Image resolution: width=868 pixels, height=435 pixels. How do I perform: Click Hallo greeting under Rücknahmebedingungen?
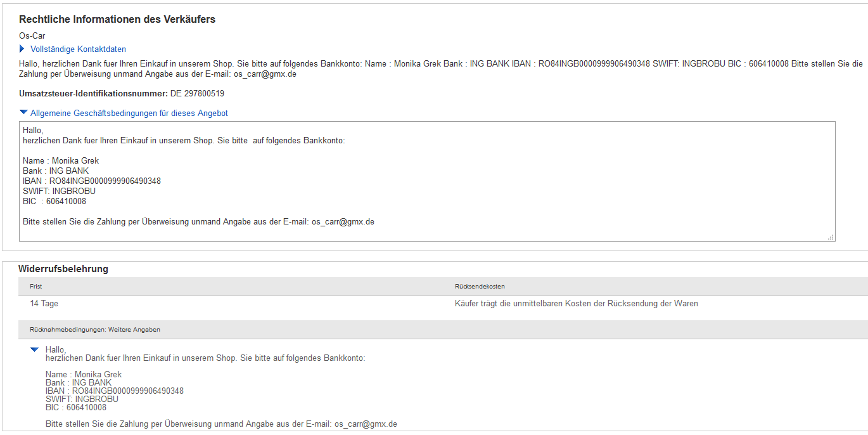pyautogui.click(x=56, y=349)
